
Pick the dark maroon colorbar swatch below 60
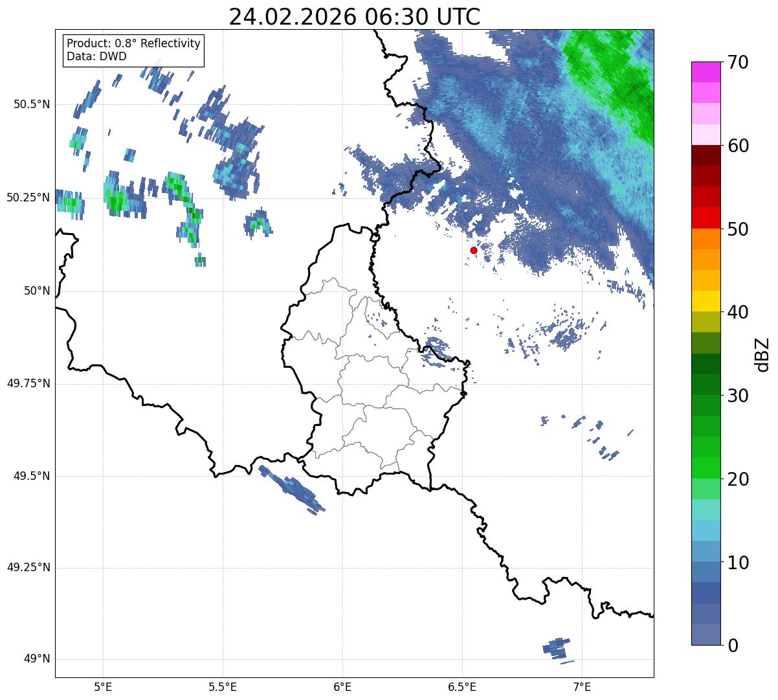click(x=705, y=156)
